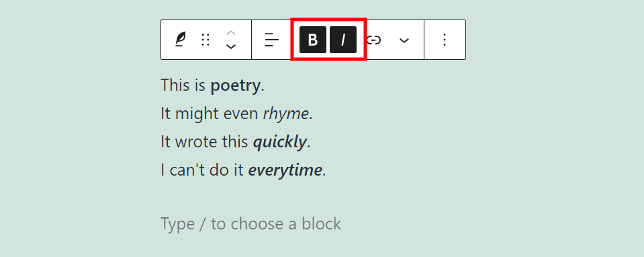Viewport: 644px width, 257px height.
Task: Toggle Italic formatting button
Action: point(343,40)
